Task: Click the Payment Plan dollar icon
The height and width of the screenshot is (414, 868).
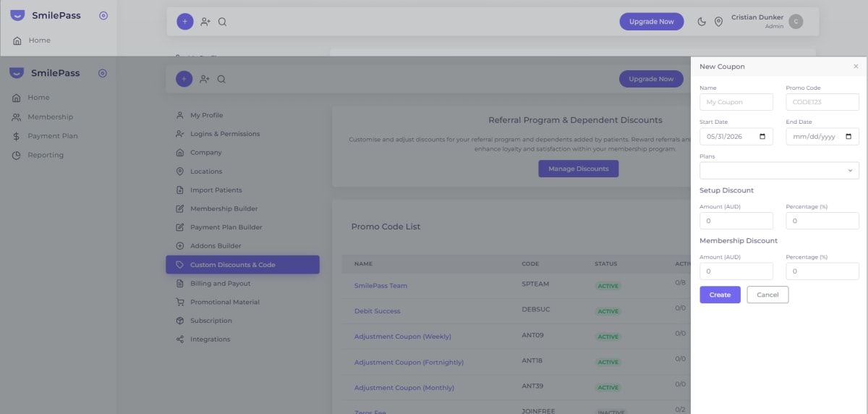Action: 17,136
